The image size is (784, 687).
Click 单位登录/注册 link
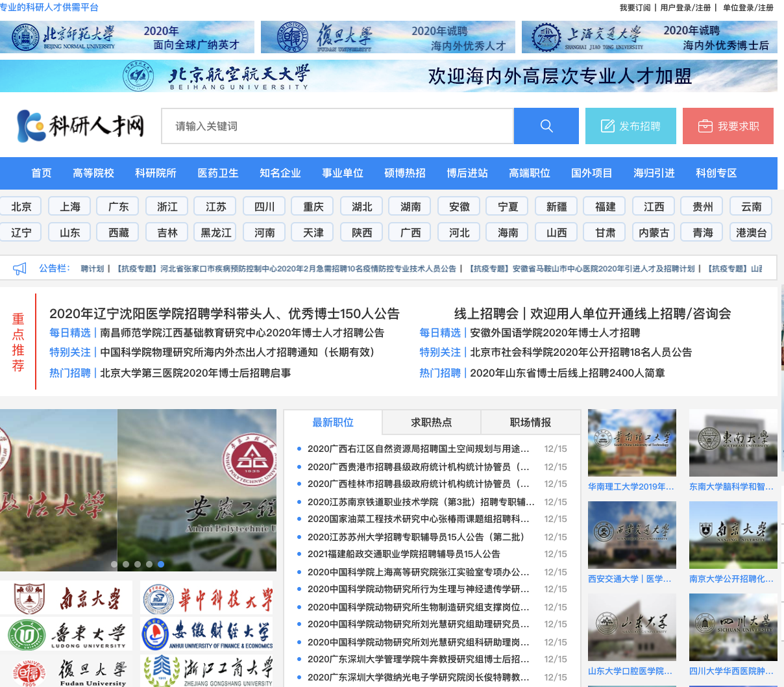coord(748,8)
